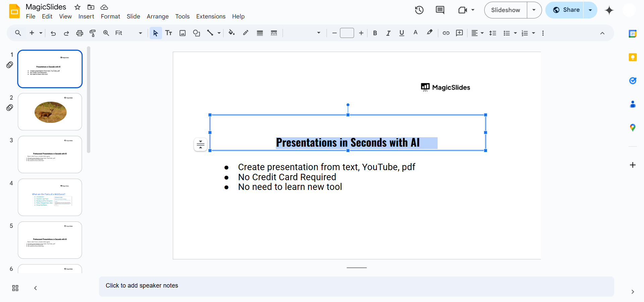This screenshot has height=302, width=644.
Task: Open the Gemini sparkle assistant
Action: 609,10
